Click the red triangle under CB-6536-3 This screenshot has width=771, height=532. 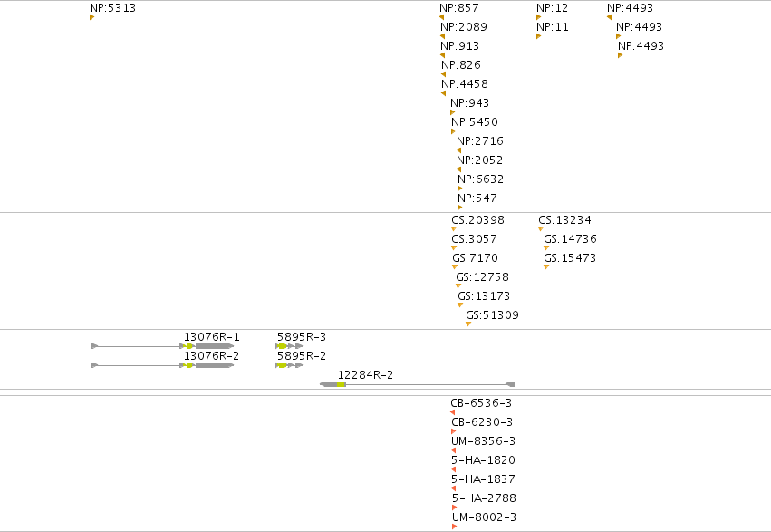tap(452, 412)
